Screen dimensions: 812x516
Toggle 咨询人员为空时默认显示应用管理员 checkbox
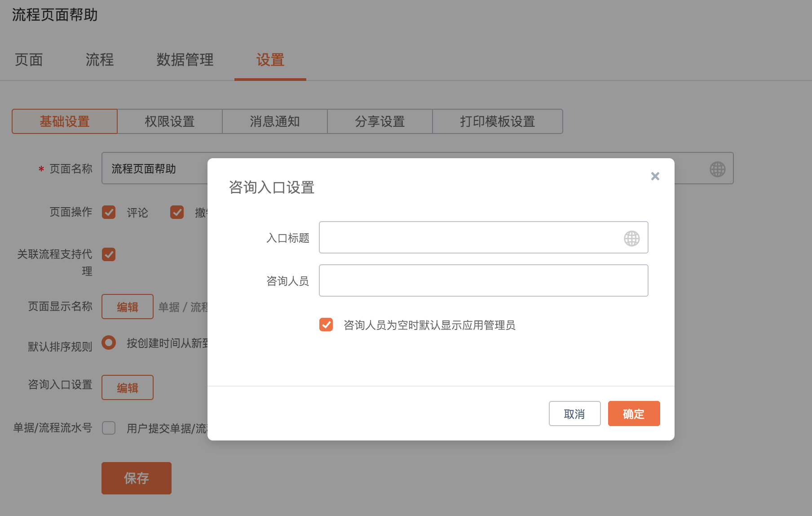coord(326,325)
